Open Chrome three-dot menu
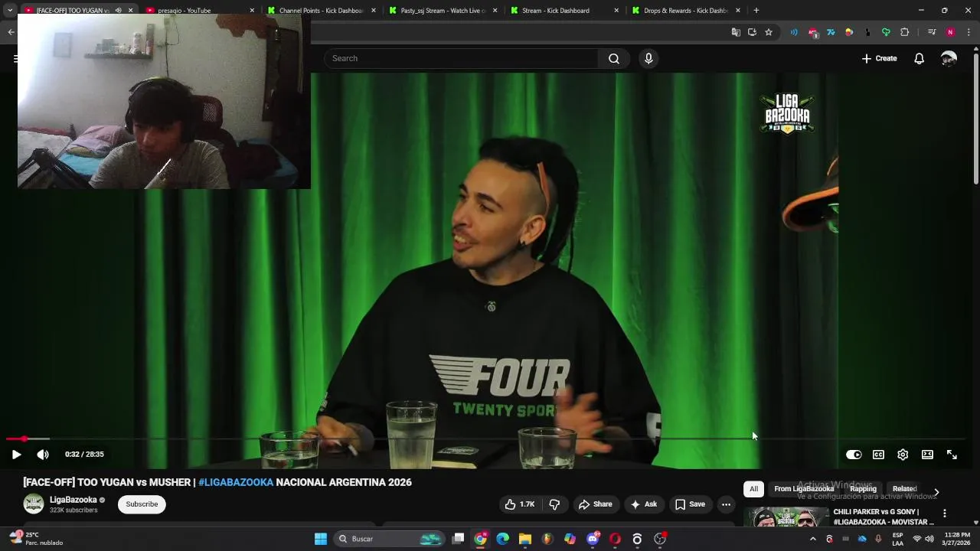Image resolution: width=980 pixels, height=551 pixels. click(x=969, y=32)
